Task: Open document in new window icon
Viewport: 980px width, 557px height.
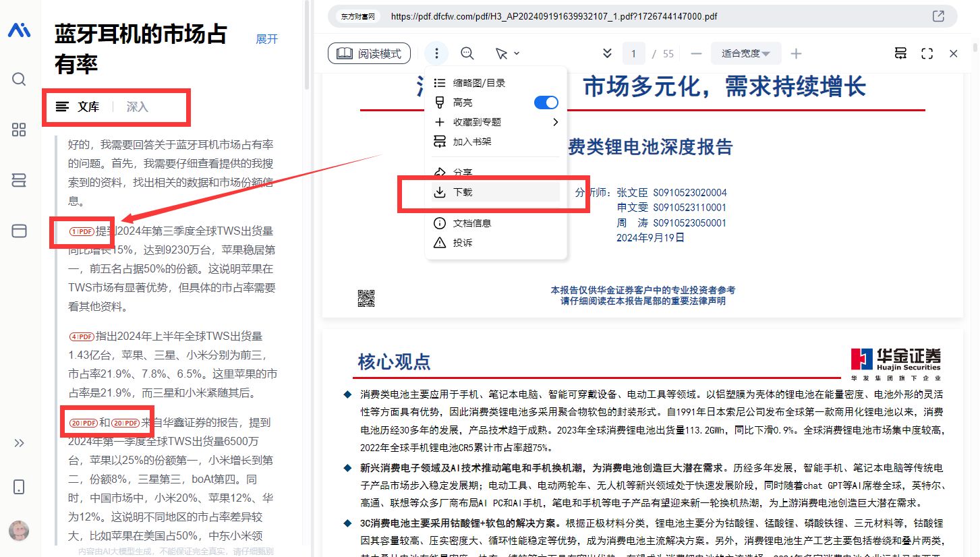Action: tap(938, 16)
